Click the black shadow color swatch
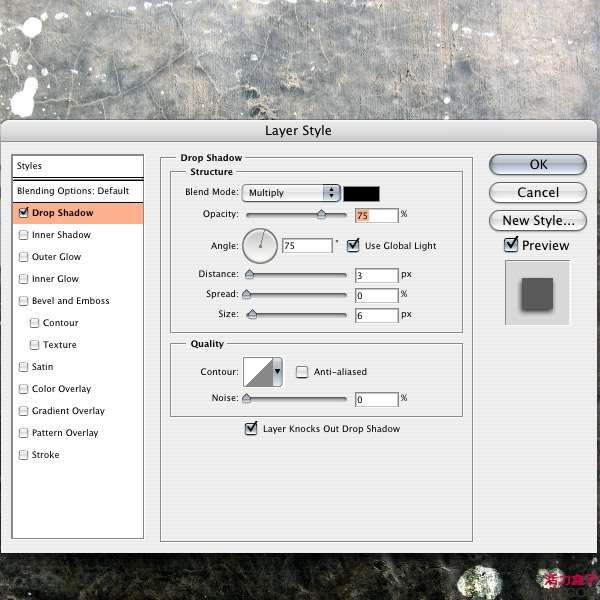The image size is (600, 600). (361, 193)
